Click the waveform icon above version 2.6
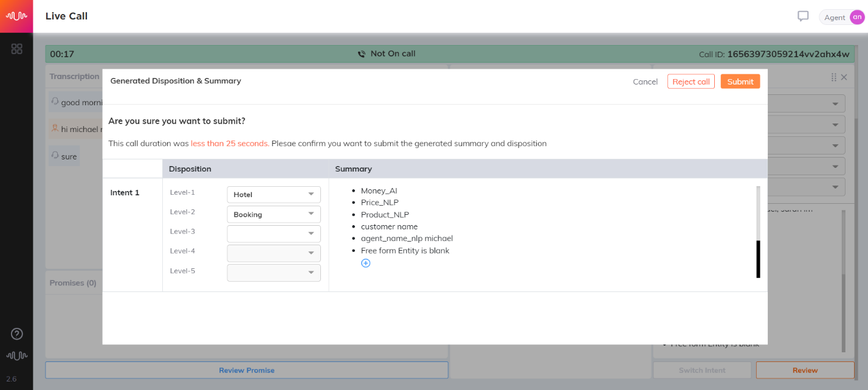This screenshot has height=390, width=868. 17,355
